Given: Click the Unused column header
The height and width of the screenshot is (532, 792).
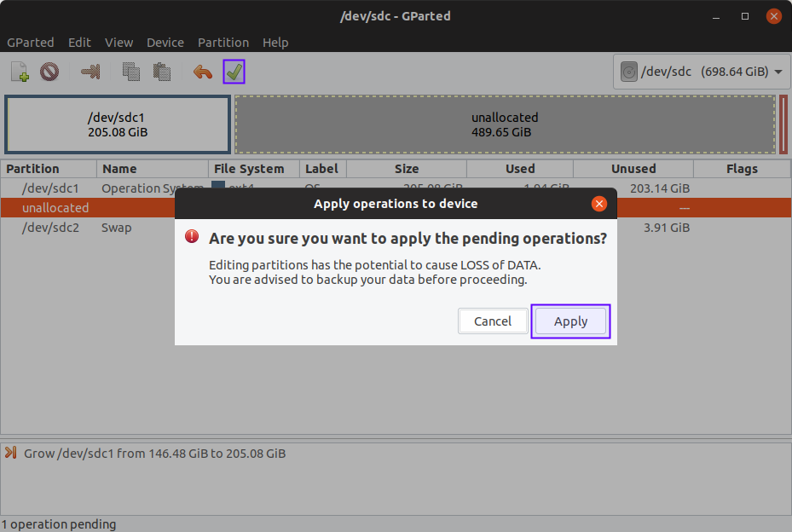Looking at the screenshot, I should point(633,169).
